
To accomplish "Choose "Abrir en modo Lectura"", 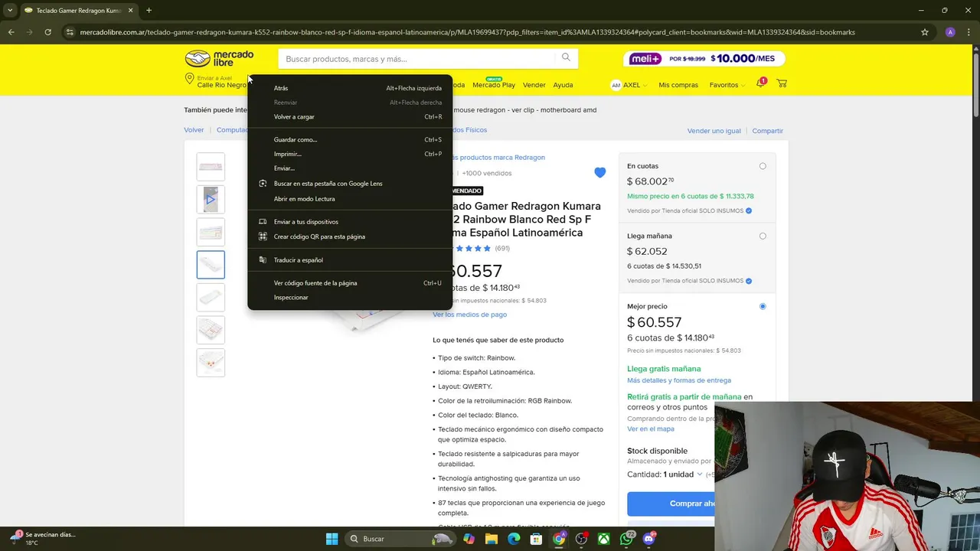I will coord(350,199).
